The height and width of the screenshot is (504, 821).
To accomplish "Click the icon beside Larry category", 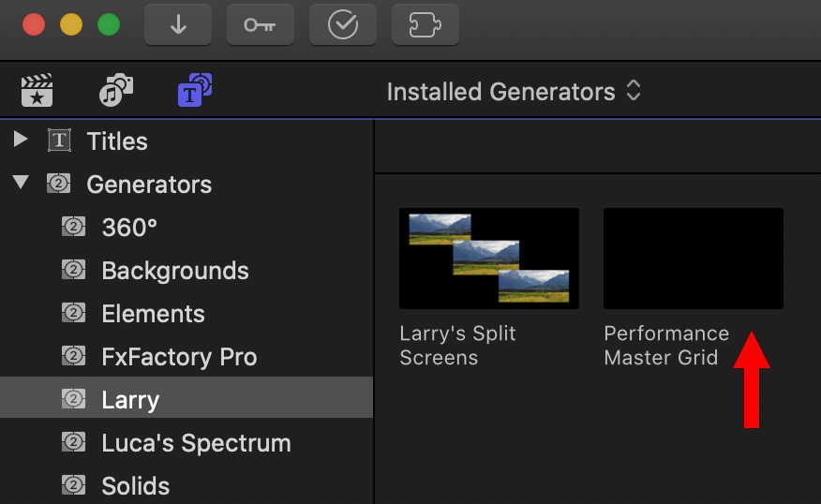I will [x=73, y=399].
